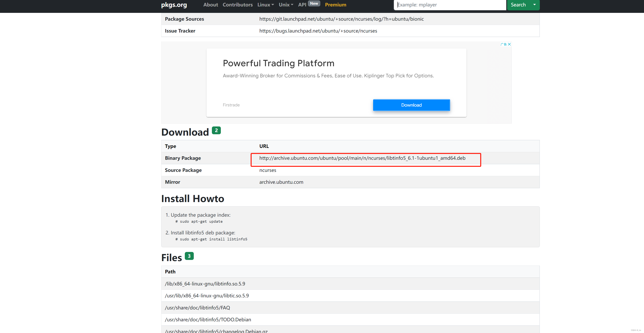Click the green Download count badge 2

(x=216, y=130)
